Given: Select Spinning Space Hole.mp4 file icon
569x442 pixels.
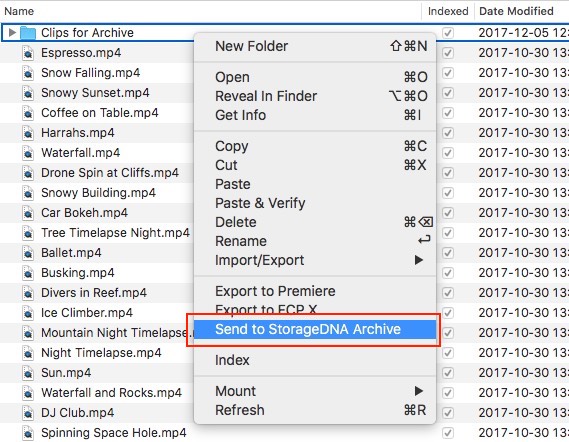Looking at the screenshot, I should coord(28,433).
